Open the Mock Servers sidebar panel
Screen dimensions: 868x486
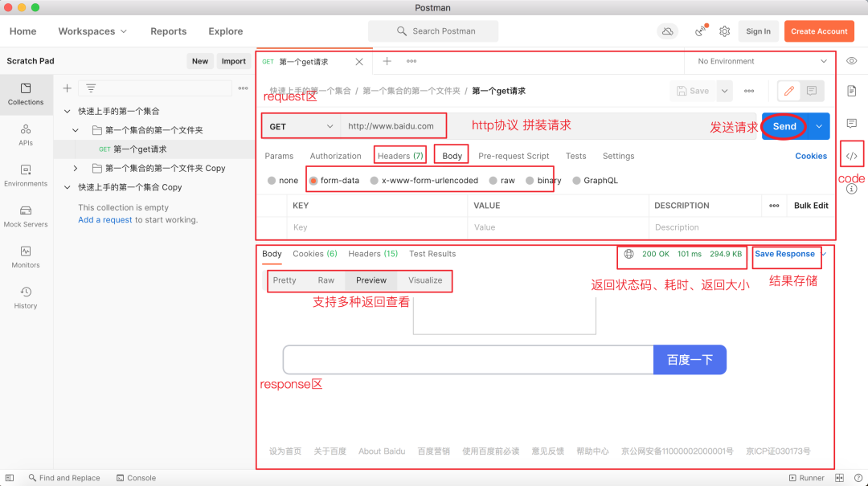click(x=26, y=216)
